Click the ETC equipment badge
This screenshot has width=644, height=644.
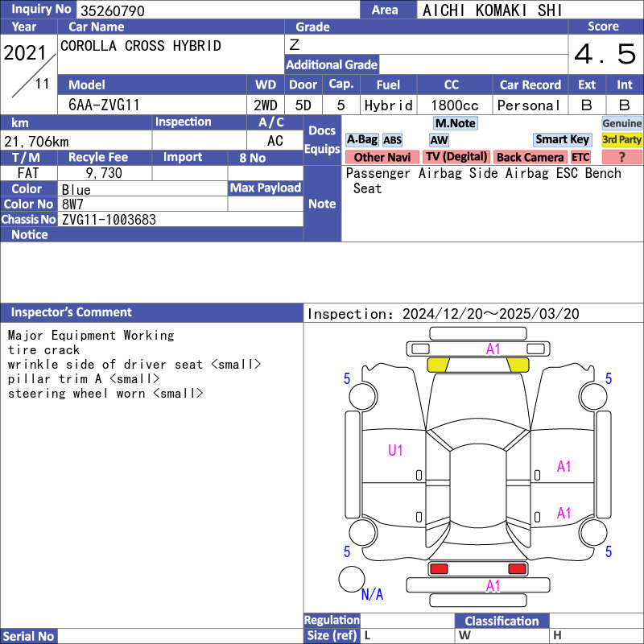click(580, 157)
